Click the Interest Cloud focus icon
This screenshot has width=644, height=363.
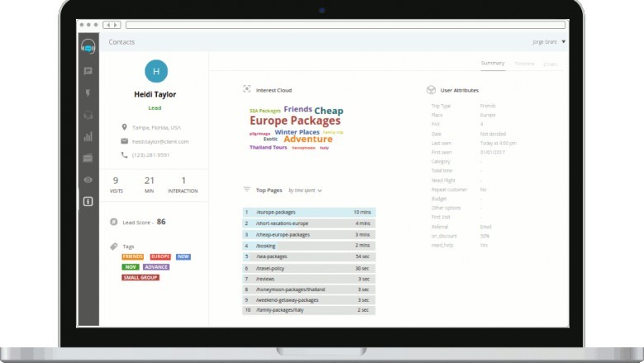point(247,90)
